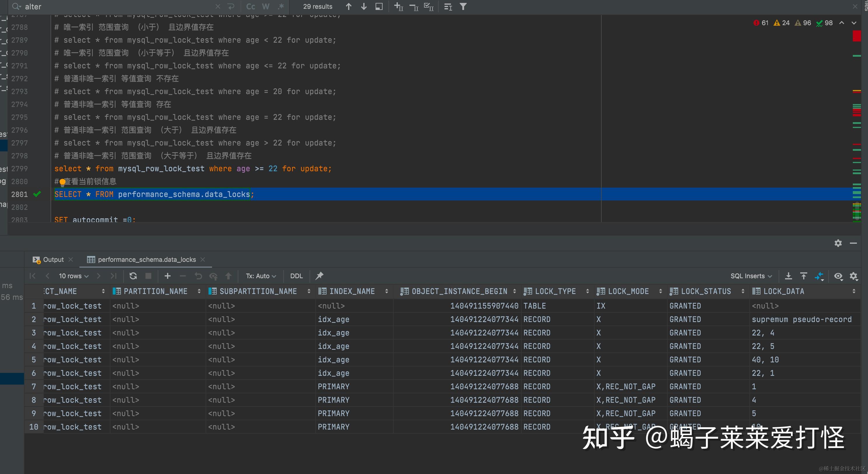Toggle Match Case in the search bar
This screenshot has height=474, width=868.
pos(250,6)
